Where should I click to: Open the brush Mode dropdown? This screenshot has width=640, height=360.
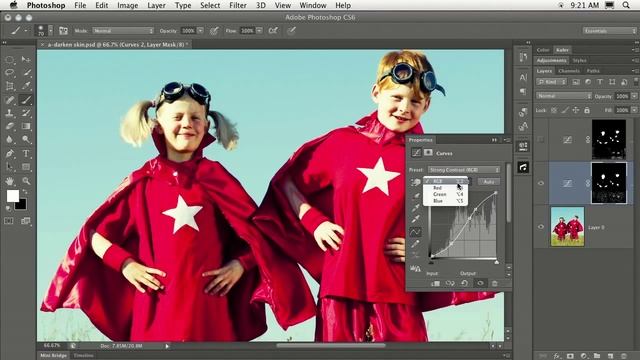pyautogui.click(x=123, y=31)
